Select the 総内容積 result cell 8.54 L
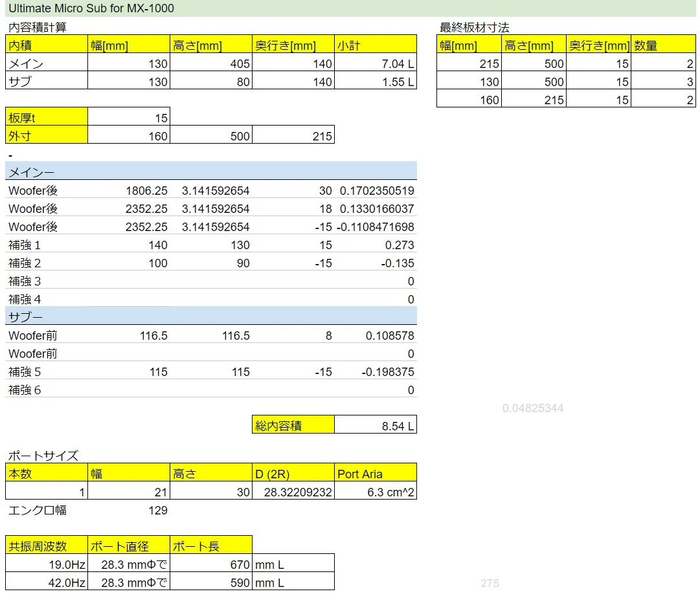Viewport: 700px width, 596px height. (376, 425)
